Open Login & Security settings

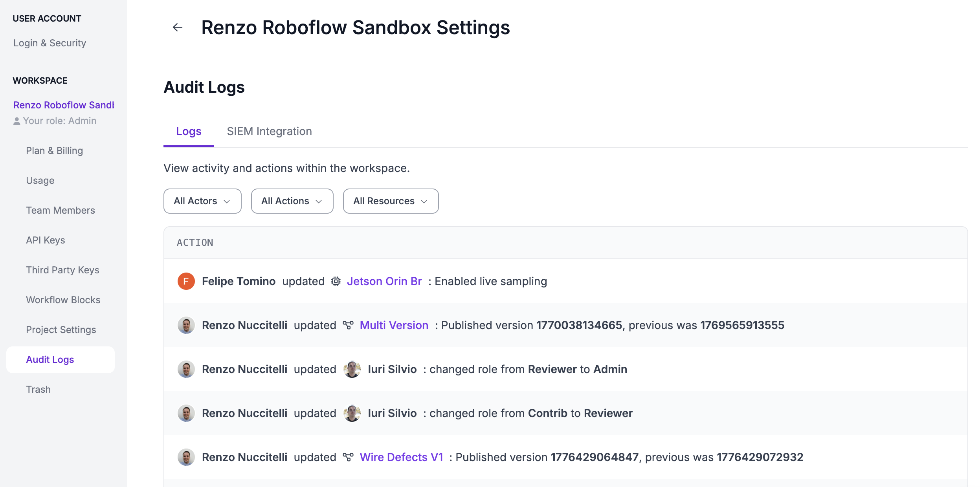coord(50,43)
